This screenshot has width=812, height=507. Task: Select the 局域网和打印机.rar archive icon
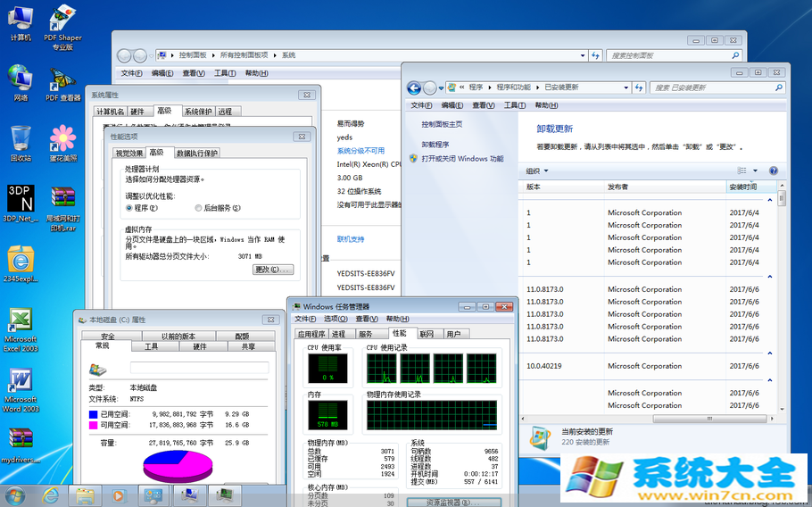point(62,209)
